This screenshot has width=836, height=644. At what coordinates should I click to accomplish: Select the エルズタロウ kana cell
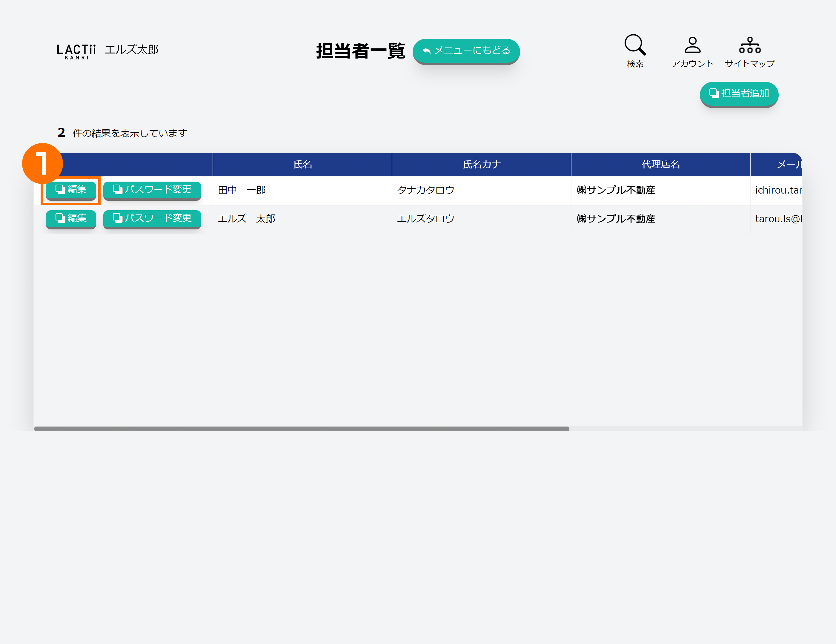(x=426, y=219)
